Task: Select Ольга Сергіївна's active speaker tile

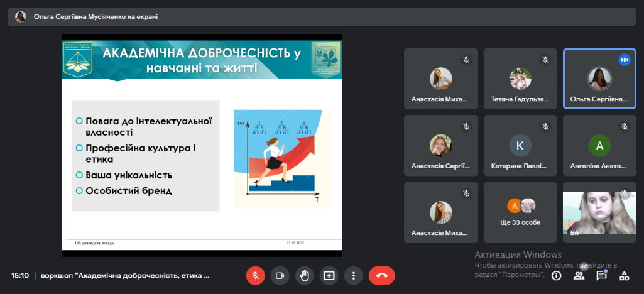Action: click(x=599, y=79)
